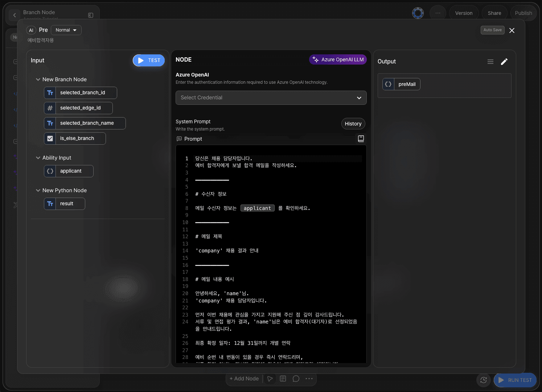Select the applicant object variable chip
The height and width of the screenshot is (392, 542).
click(69, 171)
